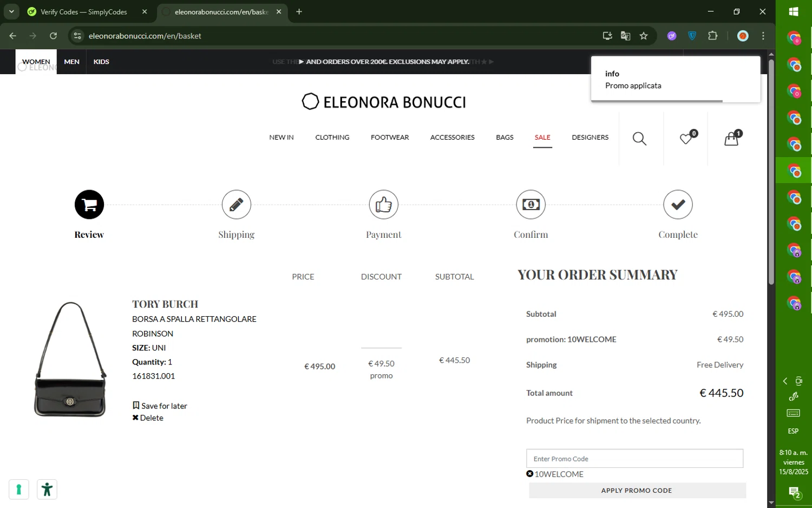Open the tab search dropdown arrow
812x508 pixels.
click(x=11, y=11)
